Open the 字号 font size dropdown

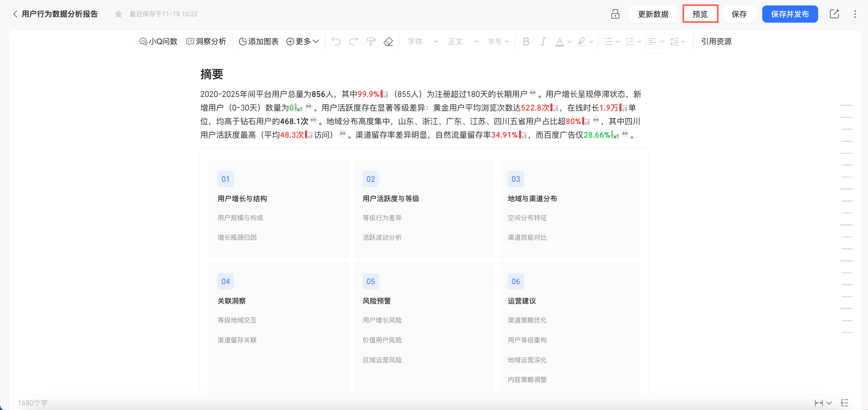(x=498, y=41)
